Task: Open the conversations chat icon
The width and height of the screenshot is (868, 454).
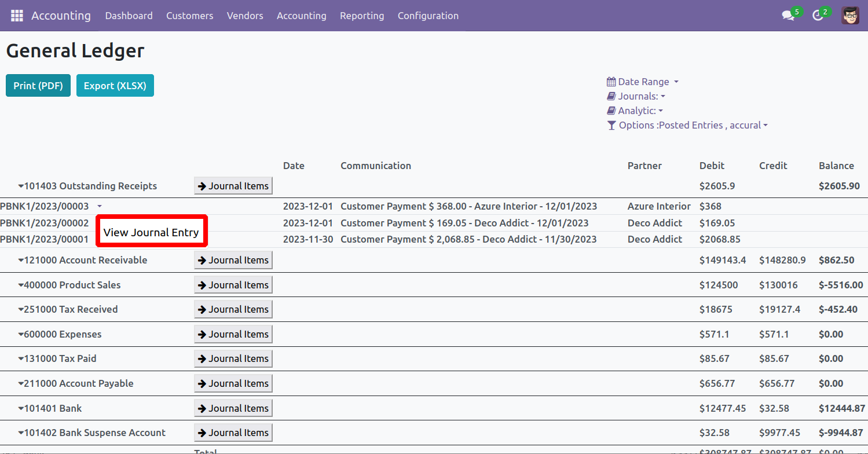Action: click(x=788, y=16)
